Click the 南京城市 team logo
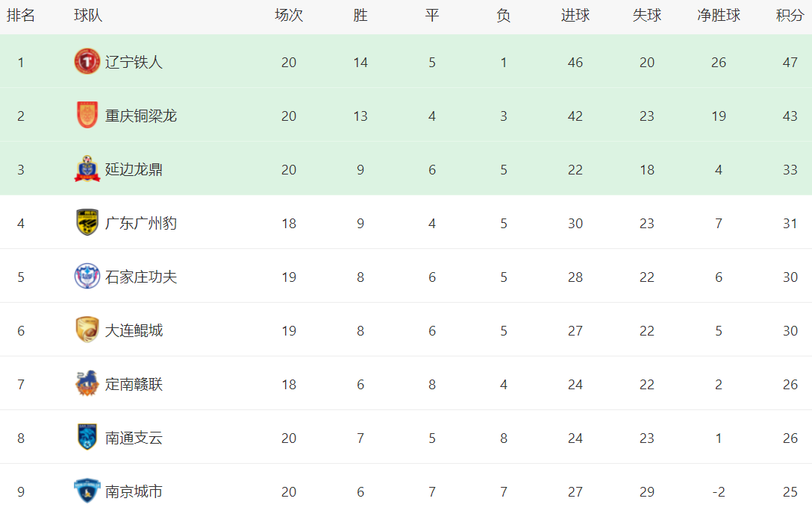The image size is (812, 516). 87,491
